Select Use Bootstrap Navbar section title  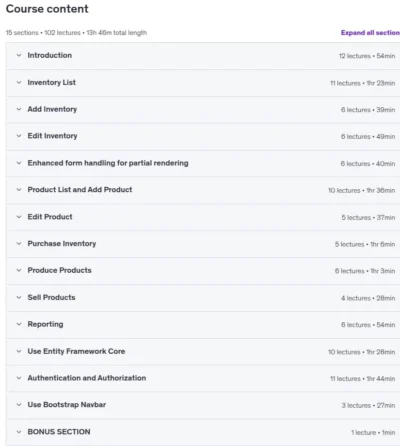[x=67, y=405]
